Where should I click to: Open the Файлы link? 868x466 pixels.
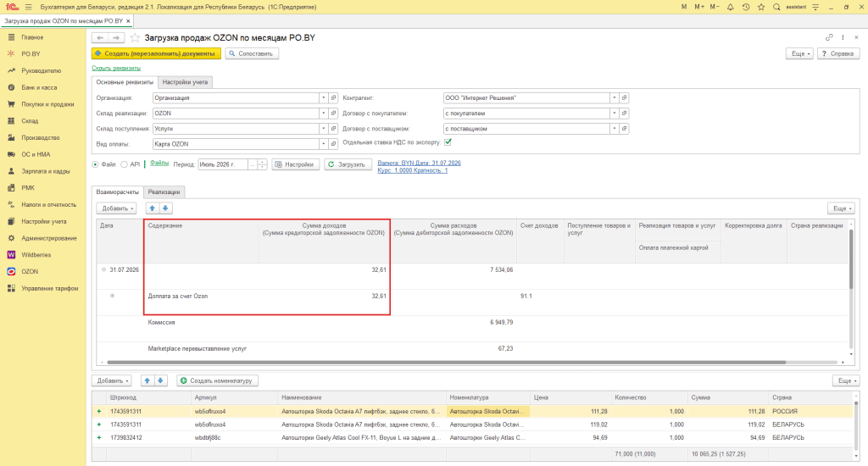159,163
